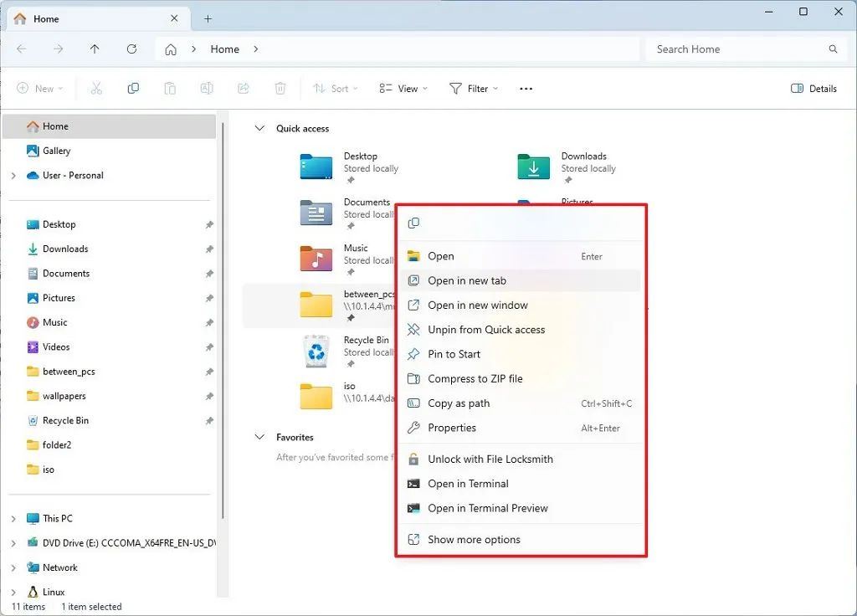Screen dimensions: 857x616
Task: Click the Desktop folder icon in Quick access
Action: click(316, 167)
